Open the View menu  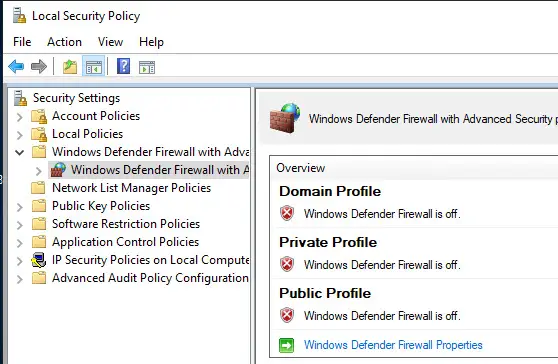point(110,42)
